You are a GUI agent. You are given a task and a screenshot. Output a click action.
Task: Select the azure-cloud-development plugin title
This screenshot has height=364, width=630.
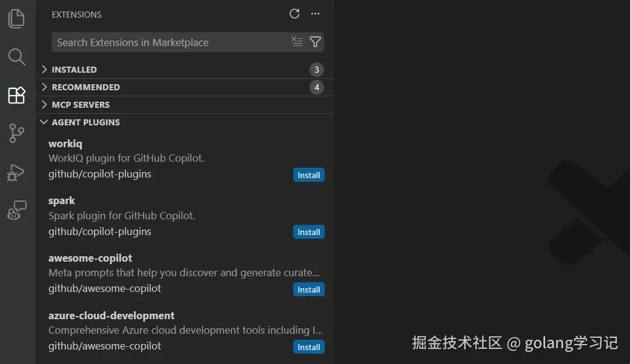111,316
